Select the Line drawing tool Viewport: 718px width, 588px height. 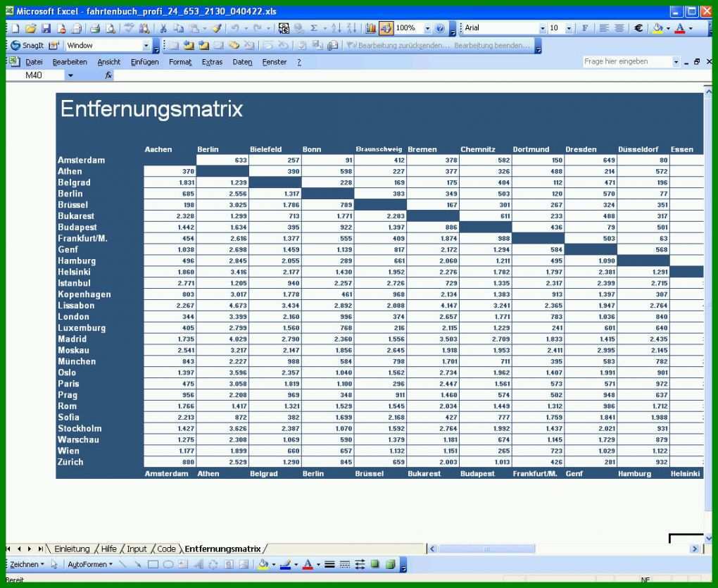(x=122, y=564)
